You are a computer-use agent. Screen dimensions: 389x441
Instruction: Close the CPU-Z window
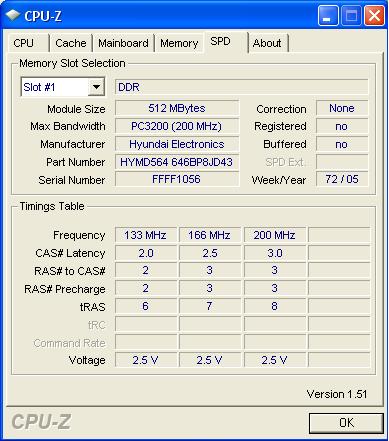374,16
